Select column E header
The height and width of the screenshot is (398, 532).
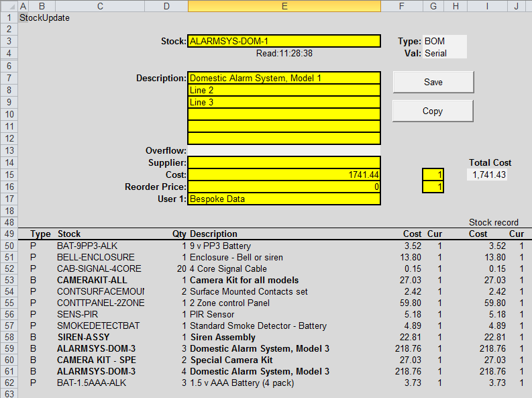(284, 6)
